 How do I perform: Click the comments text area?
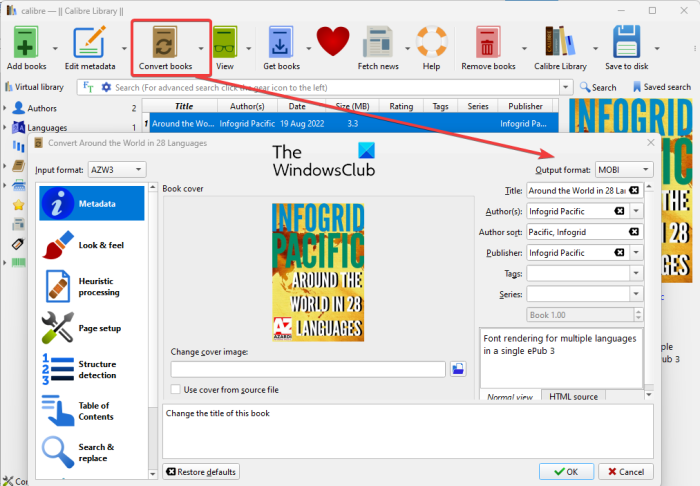pyautogui.click(x=562, y=358)
